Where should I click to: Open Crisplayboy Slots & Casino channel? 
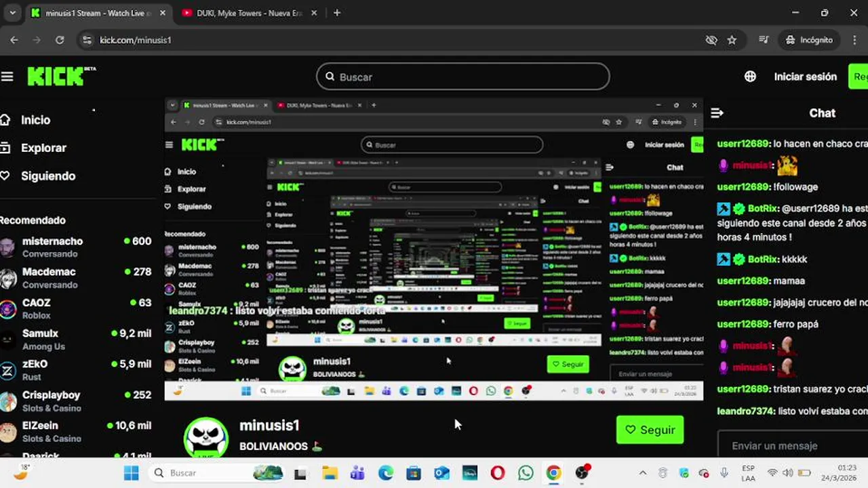pos(76,401)
